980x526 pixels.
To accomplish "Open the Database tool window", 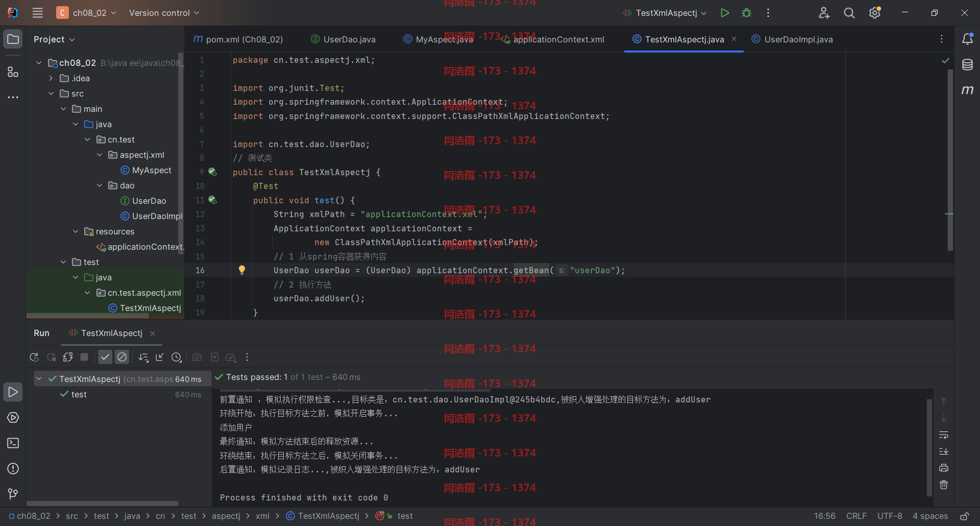I will click(967, 65).
